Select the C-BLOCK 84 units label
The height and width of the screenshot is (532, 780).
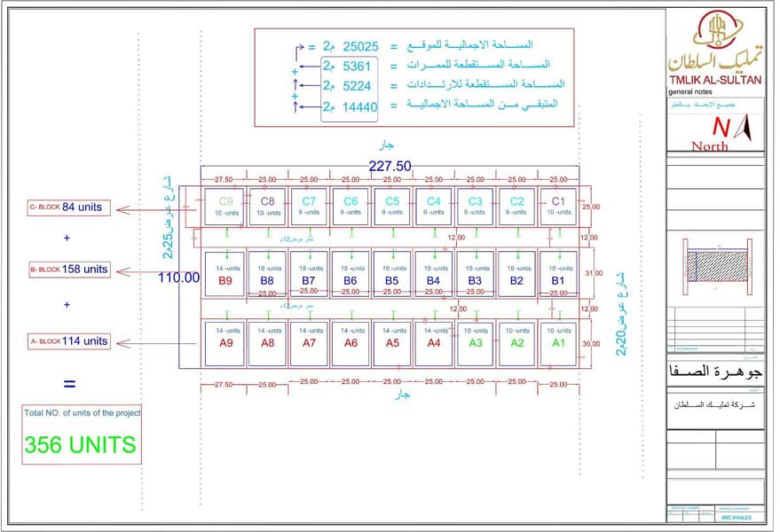pos(68,207)
